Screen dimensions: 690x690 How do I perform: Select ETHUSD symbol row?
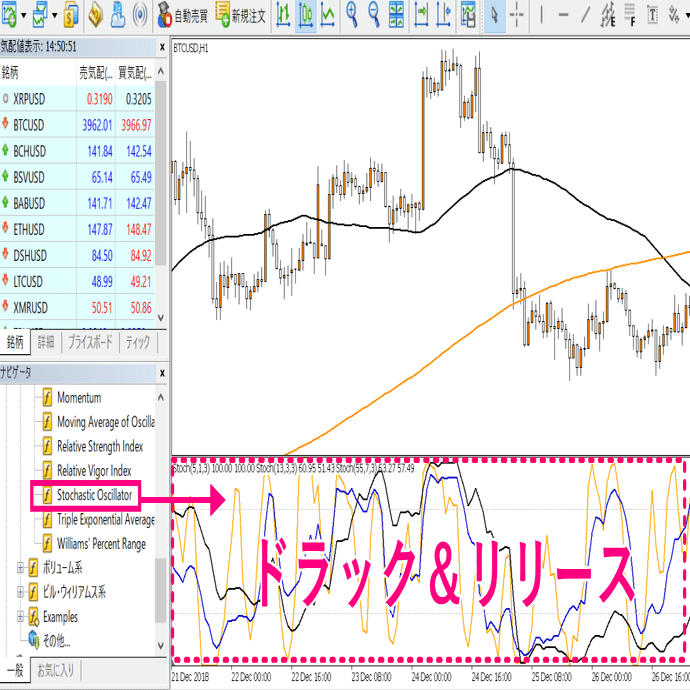click(77, 229)
